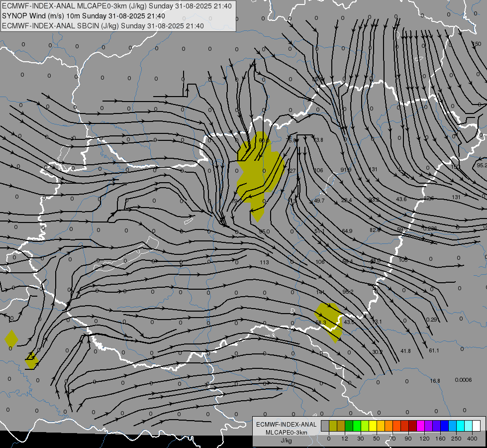Viewport: 487px width, 448px height.
Task: Click the 61.1 map value
Action: [x=434, y=351]
